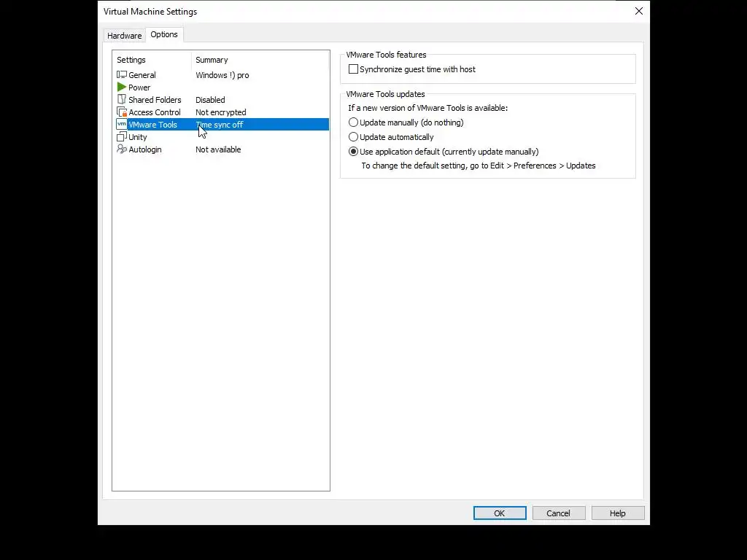The height and width of the screenshot is (560, 747).
Task: Select the Power settings row
Action: coord(221,87)
